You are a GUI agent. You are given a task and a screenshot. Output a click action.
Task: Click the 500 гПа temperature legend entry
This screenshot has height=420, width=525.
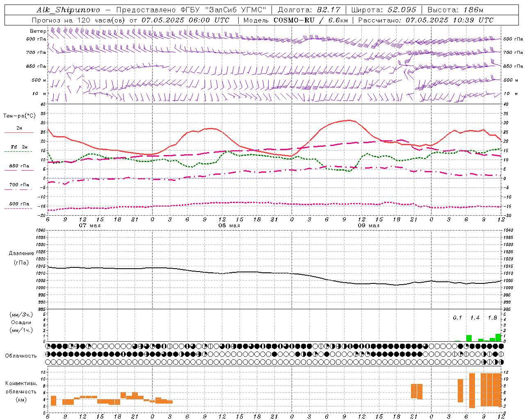[19, 204]
